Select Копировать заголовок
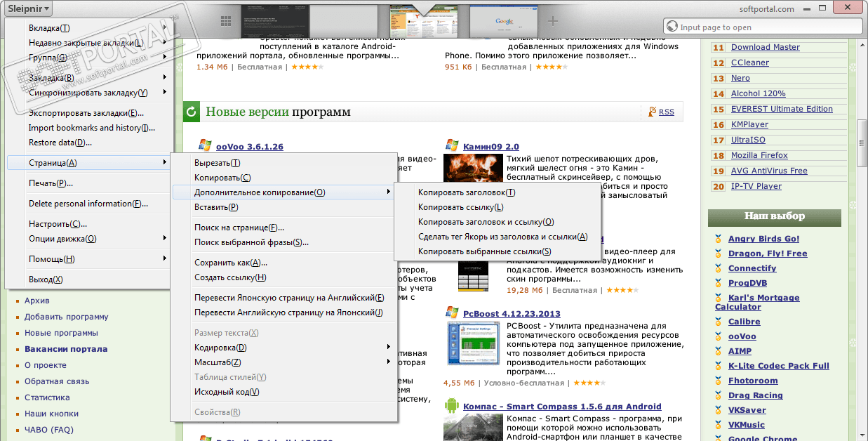The width and height of the screenshot is (868, 441). (x=498, y=192)
